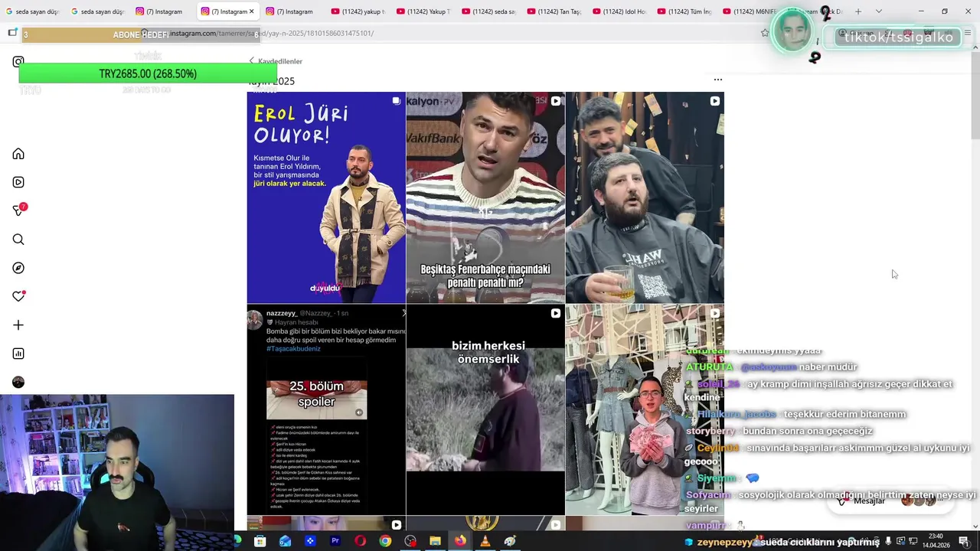Switch to second 'seda sayan düş' Google tab
Viewport: 980px width, 551px height.
(97, 11)
